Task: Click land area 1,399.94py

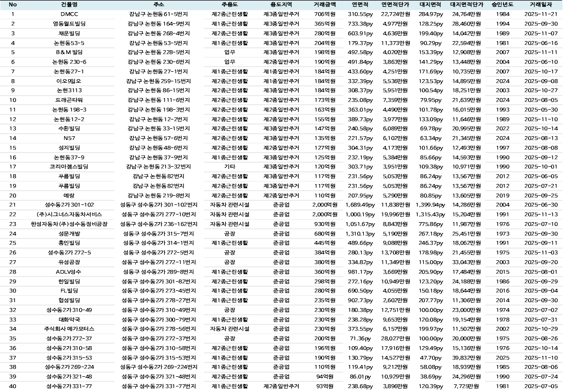Action: click(x=430, y=205)
